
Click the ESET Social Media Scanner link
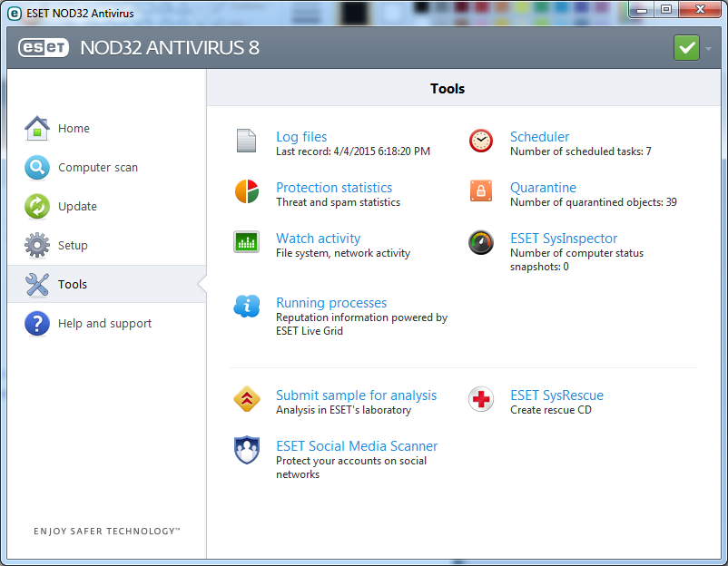click(x=357, y=445)
